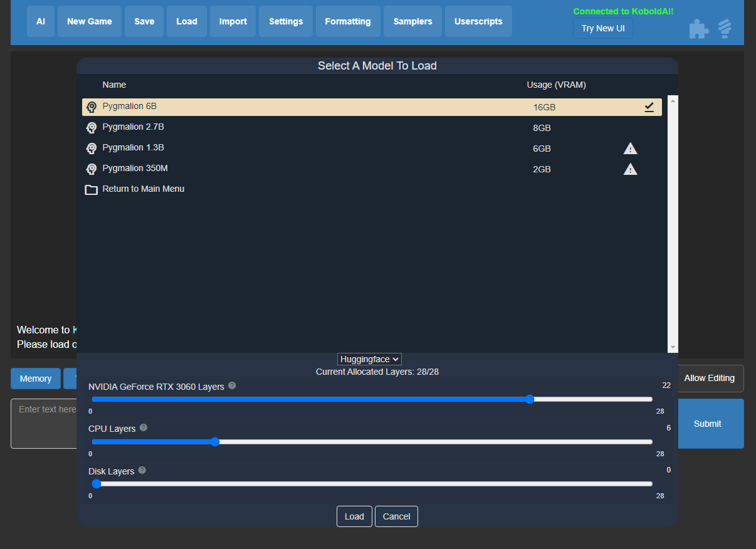Switch to Formatting options

click(x=347, y=21)
